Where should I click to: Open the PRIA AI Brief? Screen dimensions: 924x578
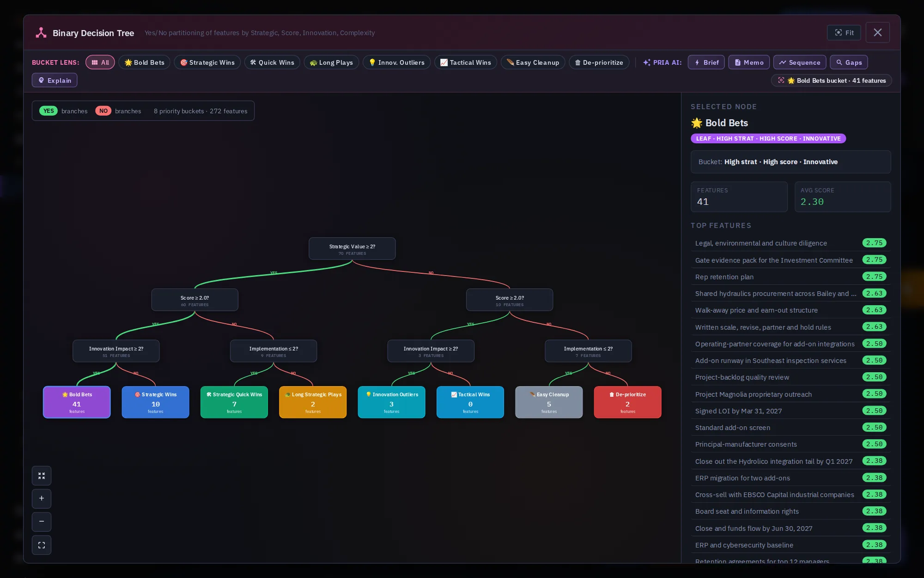tap(706, 62)
